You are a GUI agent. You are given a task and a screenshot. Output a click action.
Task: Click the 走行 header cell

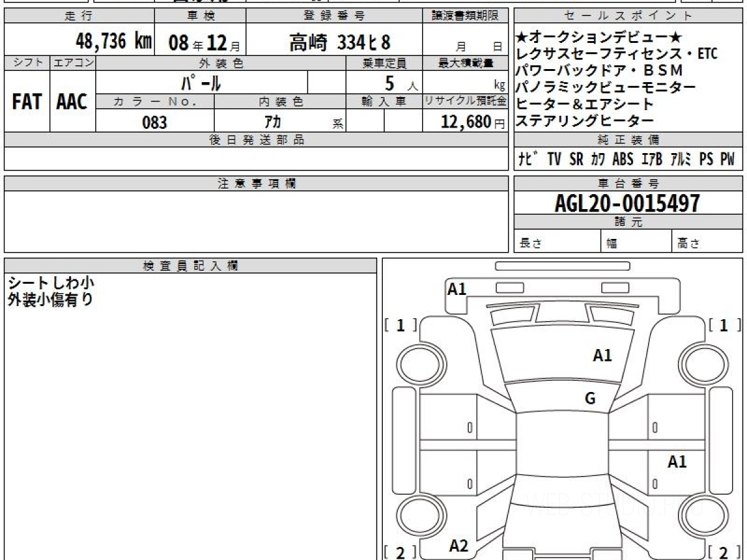click(78, 16)
